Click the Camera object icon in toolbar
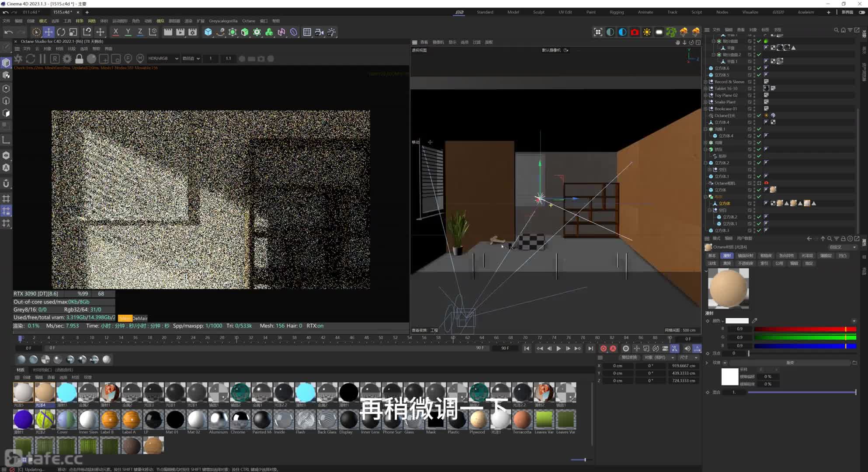Image resolution: width=868 pixels, height=472 pixels. (319, 32)
